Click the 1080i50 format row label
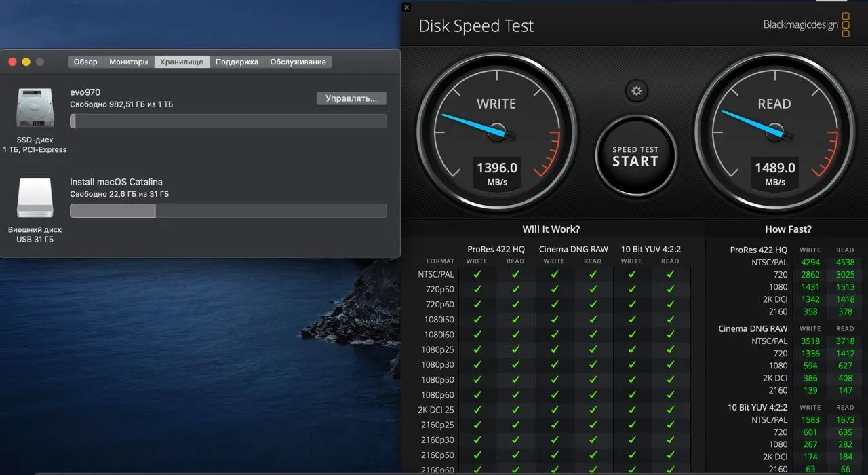868x475 pixels. click(x=439, y=319)
